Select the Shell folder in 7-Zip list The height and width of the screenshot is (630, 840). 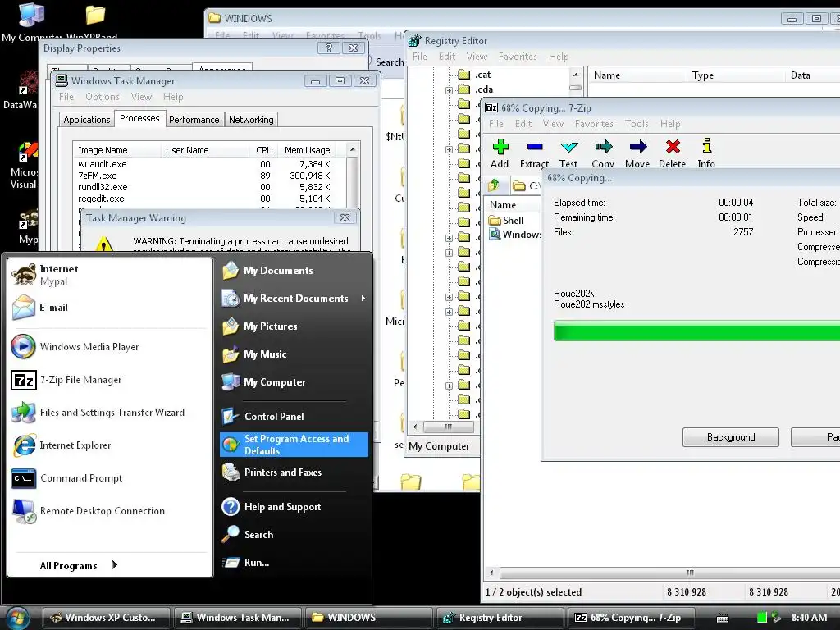click(506, 220)
